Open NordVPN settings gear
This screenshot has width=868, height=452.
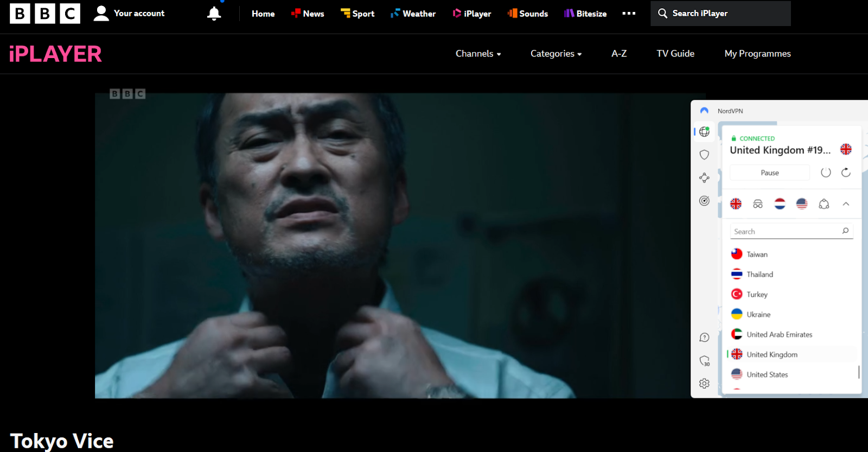click(704, 384)
